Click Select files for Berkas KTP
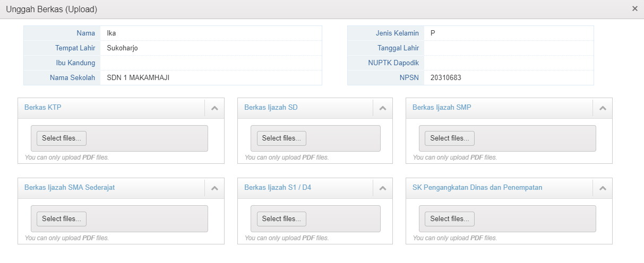This screenshot has width=644, height=263. [x=62, y=138]
